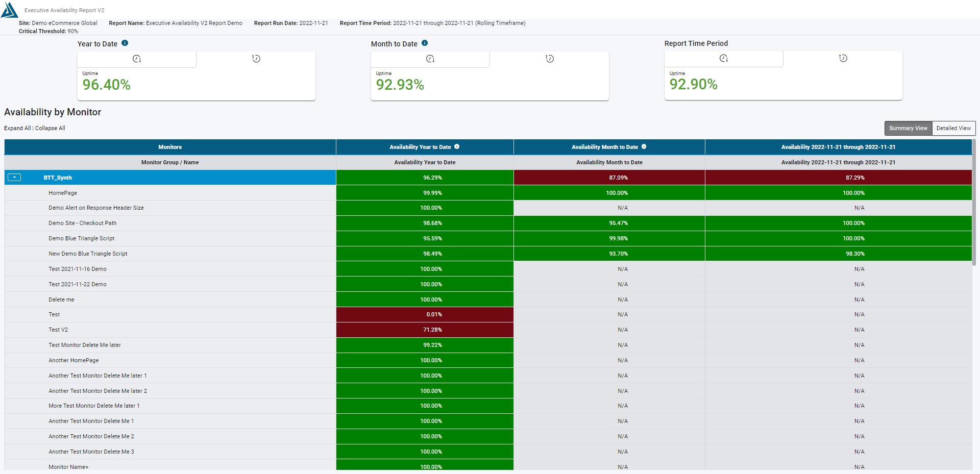Click the red 0.01% availability cell for Test
The width and height of the screenshot is (980, 474).
pyautogui.click(x=425, y=315)
